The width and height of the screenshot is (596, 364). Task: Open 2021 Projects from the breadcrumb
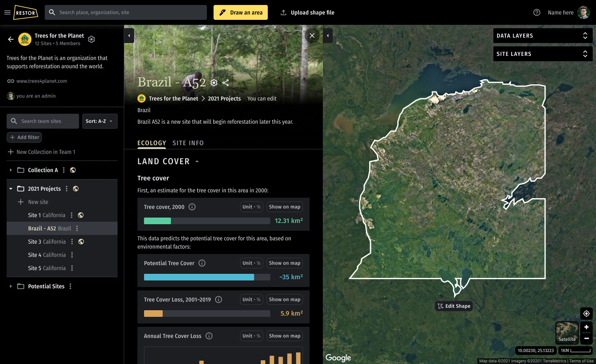[224, 98]
